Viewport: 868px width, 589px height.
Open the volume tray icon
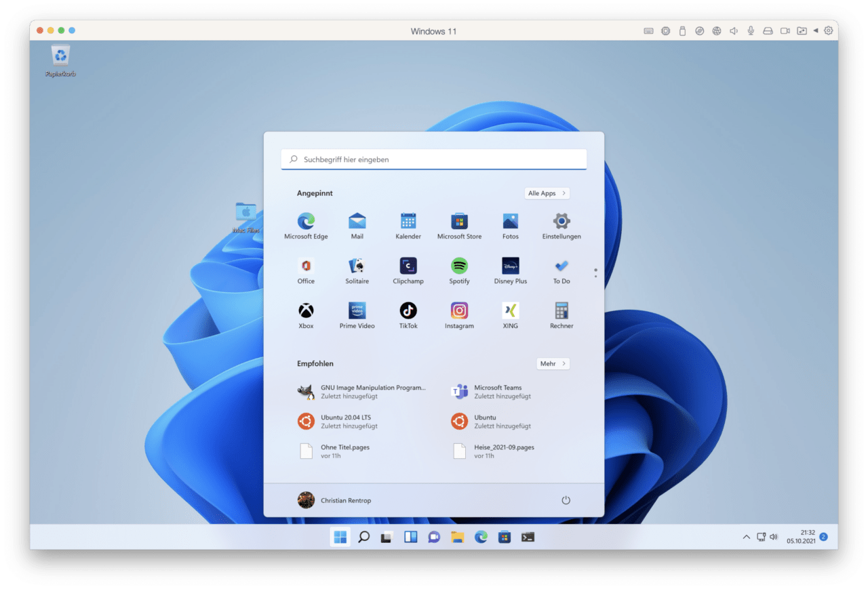pyautogui.click(x=774, y=537)
